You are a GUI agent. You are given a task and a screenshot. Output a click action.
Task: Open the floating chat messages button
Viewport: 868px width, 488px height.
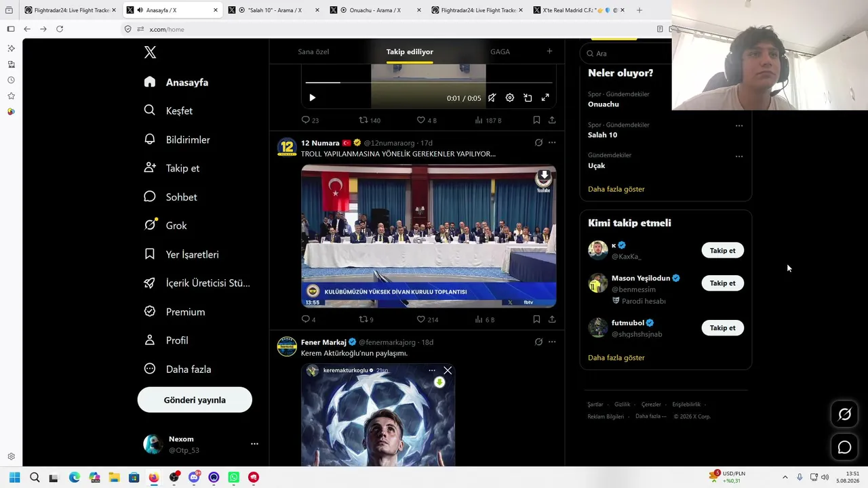(x=844, y=447)
